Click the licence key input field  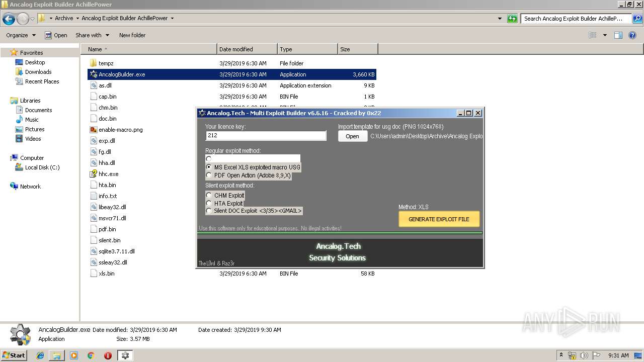[x=266, y=136]
